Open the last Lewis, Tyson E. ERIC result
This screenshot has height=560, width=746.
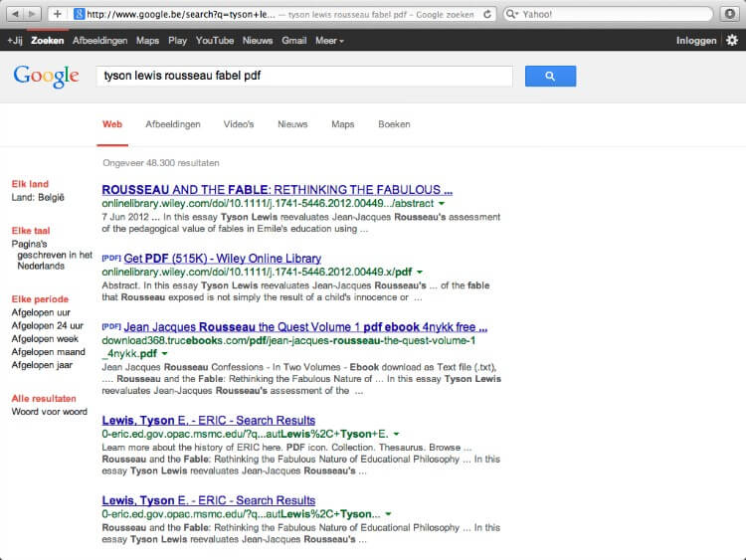click(209, 500)
